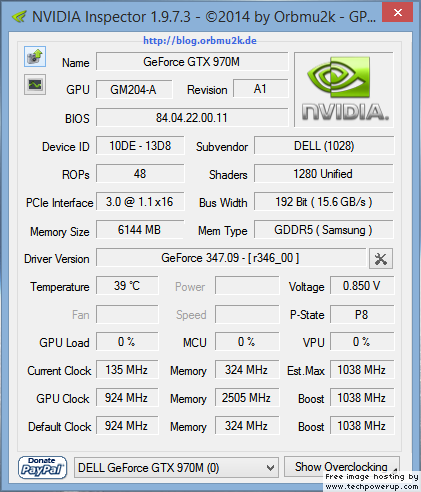This screenshot has height=492, width=421.
Task: Click the GPU Load field 0 %
Action: 127,342
